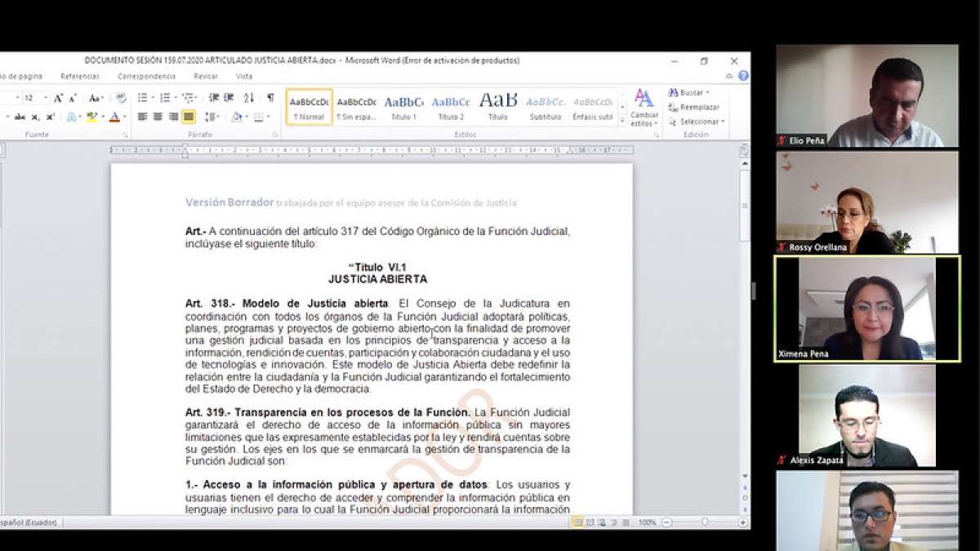Apply the Subtítulo style
Screen dimensions: 980x551
[546, 108]
